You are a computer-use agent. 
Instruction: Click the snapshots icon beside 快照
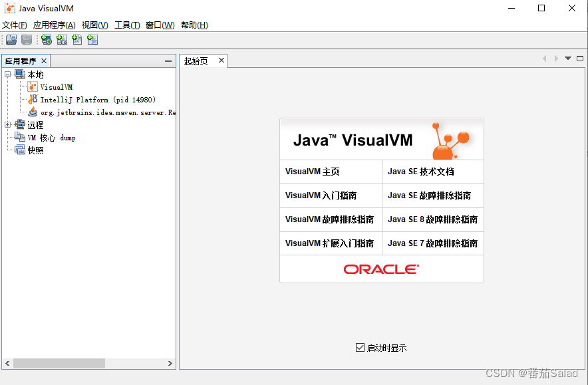coord(20,150)
